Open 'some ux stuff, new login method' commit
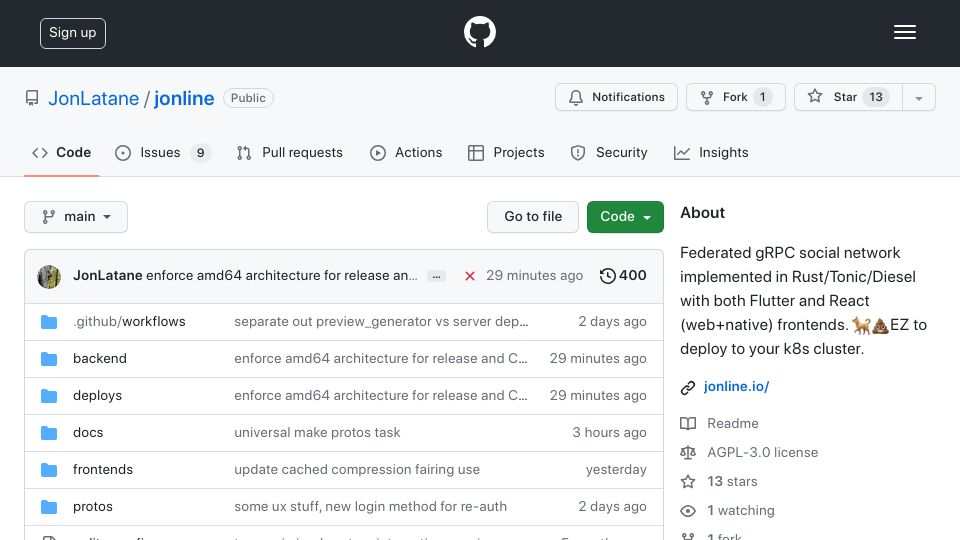 [370, 507]
